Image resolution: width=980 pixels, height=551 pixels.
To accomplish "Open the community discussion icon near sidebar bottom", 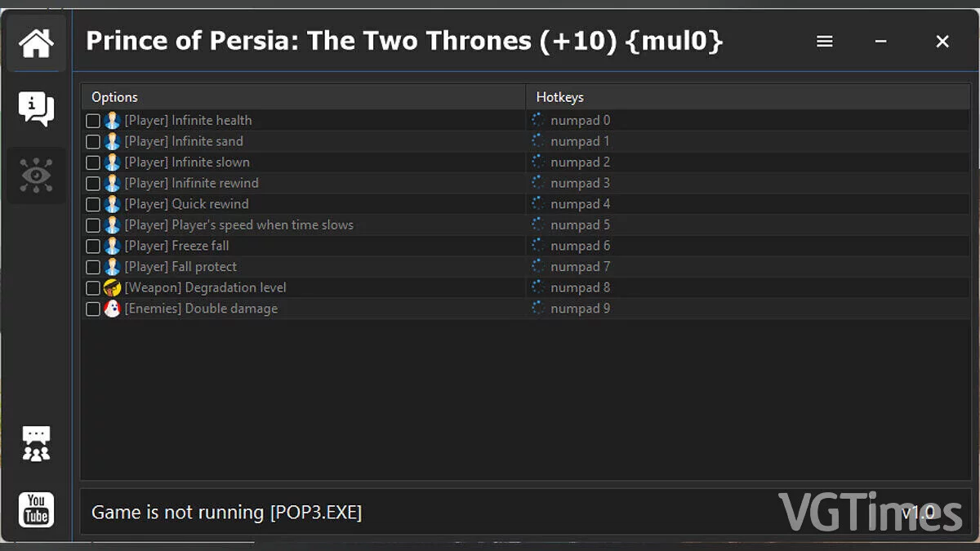I will tap(36, 443).
